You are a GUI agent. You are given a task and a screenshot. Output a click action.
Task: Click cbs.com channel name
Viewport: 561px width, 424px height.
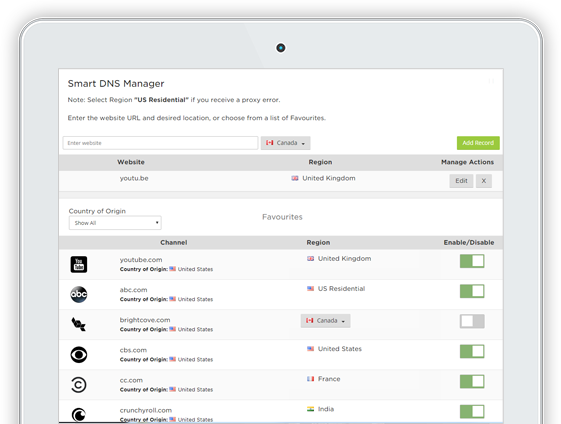[x=133, y=350]
